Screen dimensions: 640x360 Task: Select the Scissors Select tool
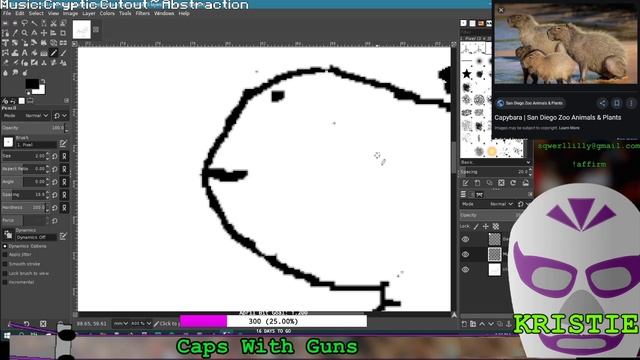pos(53,23)
